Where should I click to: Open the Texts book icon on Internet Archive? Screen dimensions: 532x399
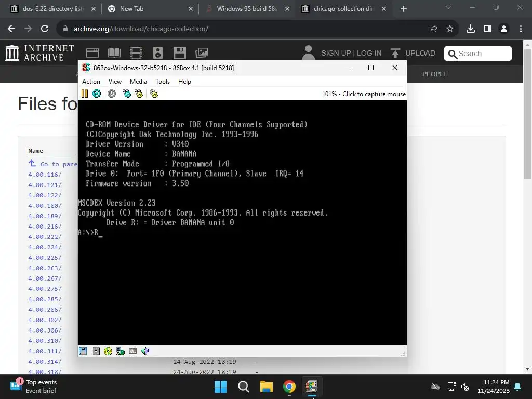pyautogui.click(x=114, y=53)
